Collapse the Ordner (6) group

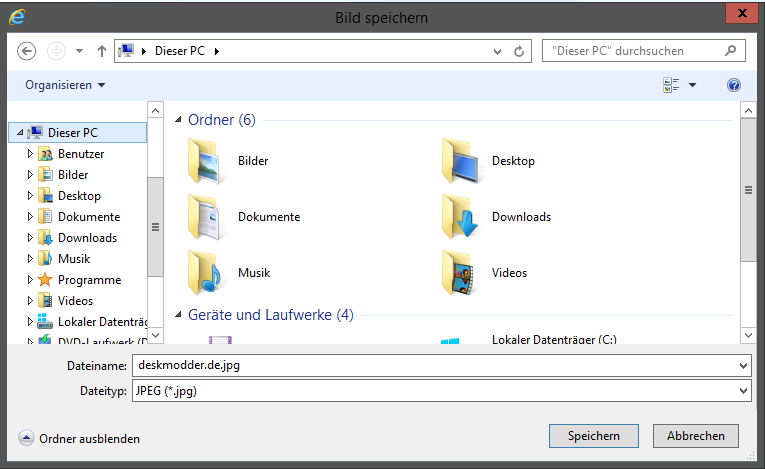178,120
